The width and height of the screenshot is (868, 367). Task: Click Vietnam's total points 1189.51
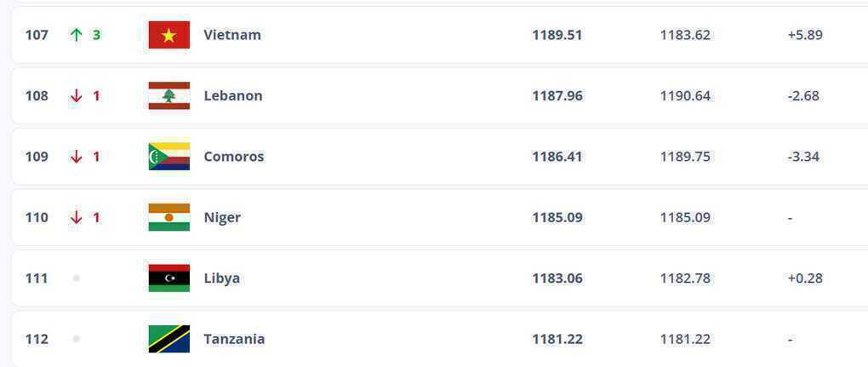[x=557, y=35]
